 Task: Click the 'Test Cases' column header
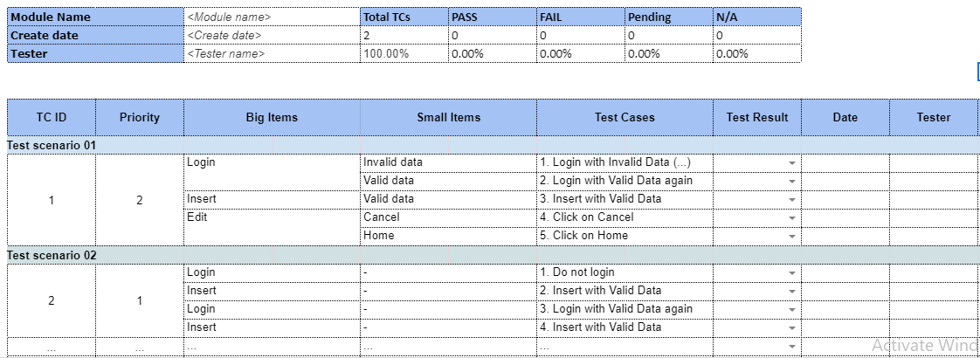(625, 117)
